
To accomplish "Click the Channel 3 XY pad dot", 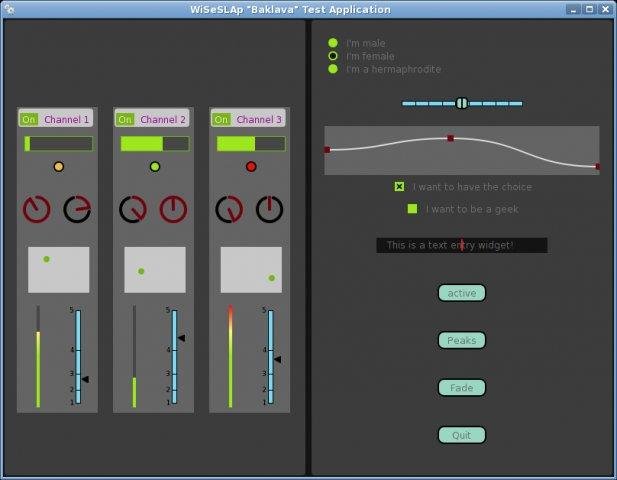I will click(272, 278).
